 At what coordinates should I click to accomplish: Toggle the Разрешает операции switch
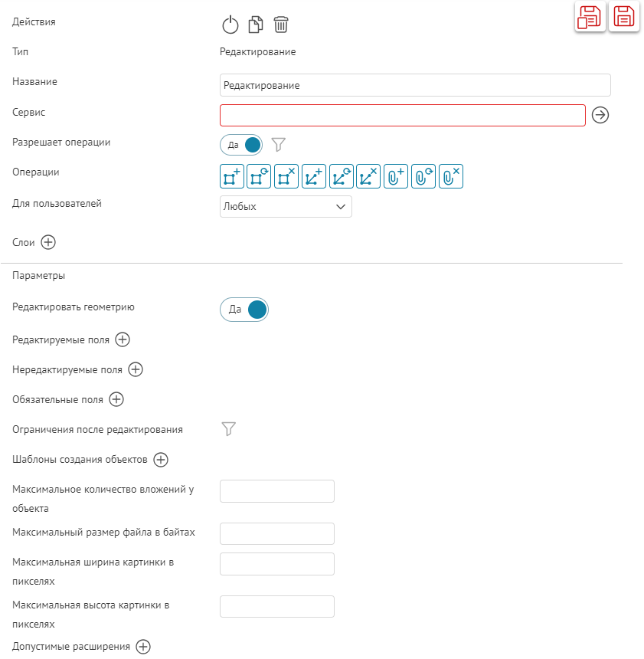click(x=241, y=145)
